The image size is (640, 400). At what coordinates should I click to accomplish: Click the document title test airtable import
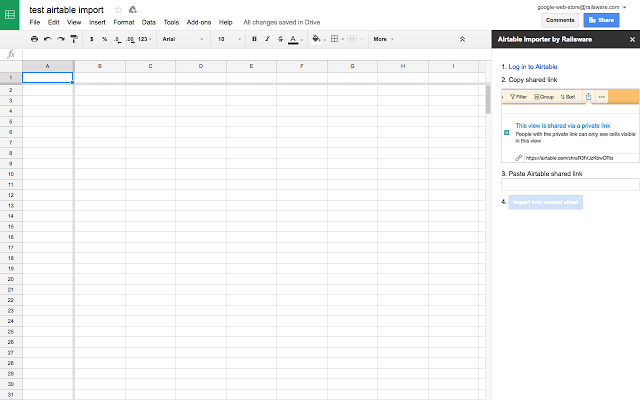click(66, 10)
